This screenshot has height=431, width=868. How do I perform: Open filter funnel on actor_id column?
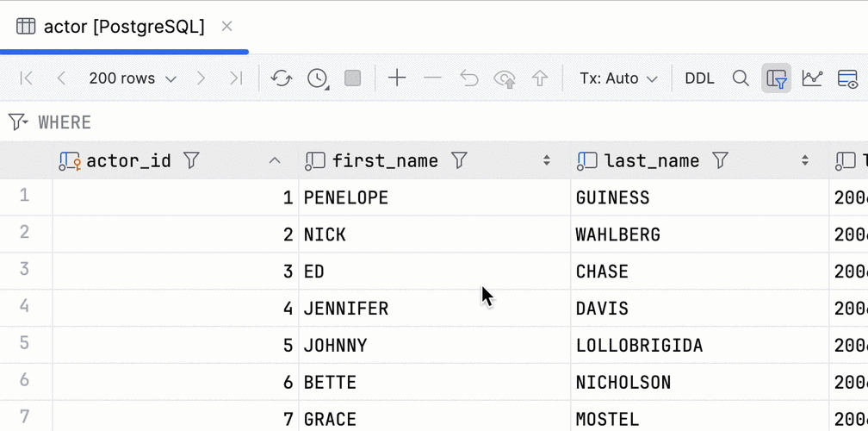pyautogui.click(x=191, y=160)
